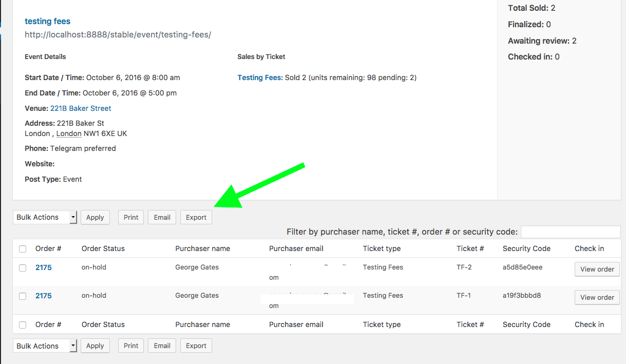
Task: Open the 'testing fees' event title link
Action: click(x=47, y=22)
